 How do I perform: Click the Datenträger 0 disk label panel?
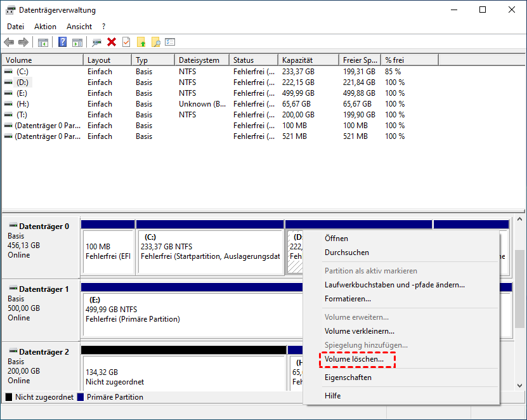click(x=41, y=247)
